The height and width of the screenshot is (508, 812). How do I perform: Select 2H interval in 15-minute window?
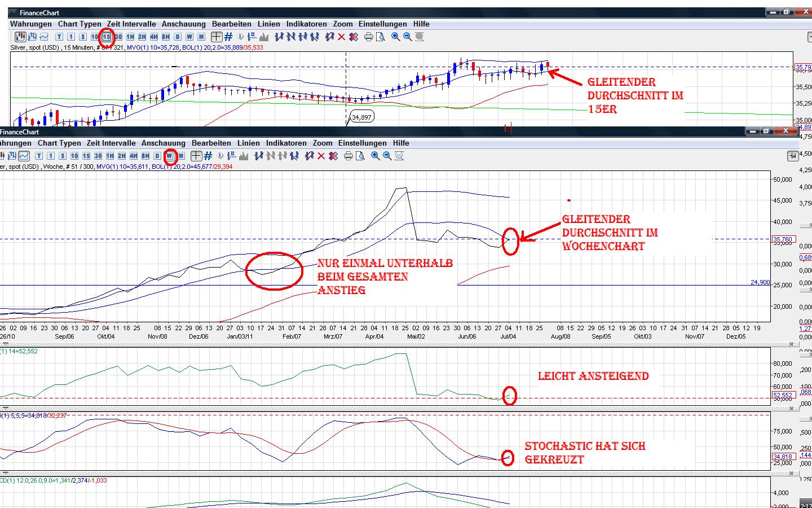coord(142,37)
